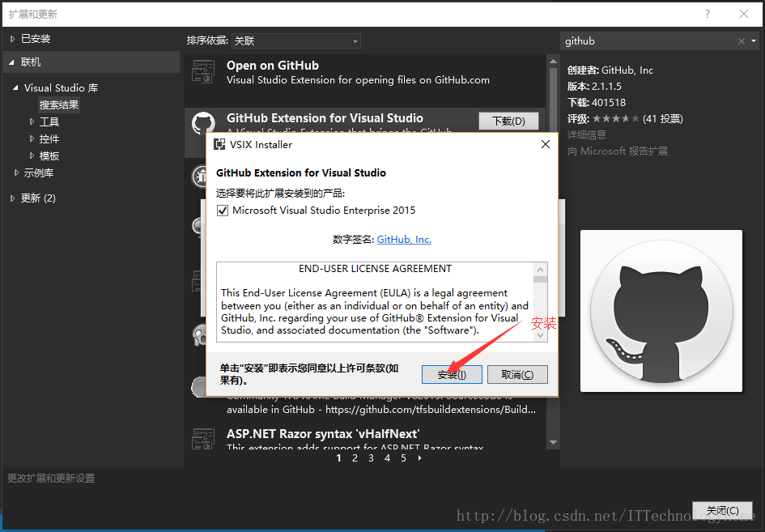Click EULA scrollbar down arrow
Screen dimensions: 765x532
tap(540, 335)
